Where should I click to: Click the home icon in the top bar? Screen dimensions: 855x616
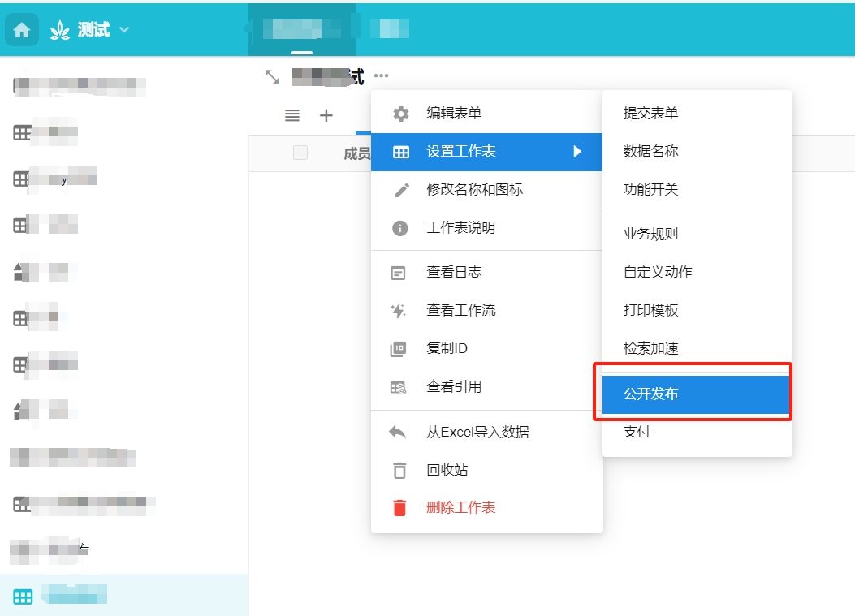(21, 29)
